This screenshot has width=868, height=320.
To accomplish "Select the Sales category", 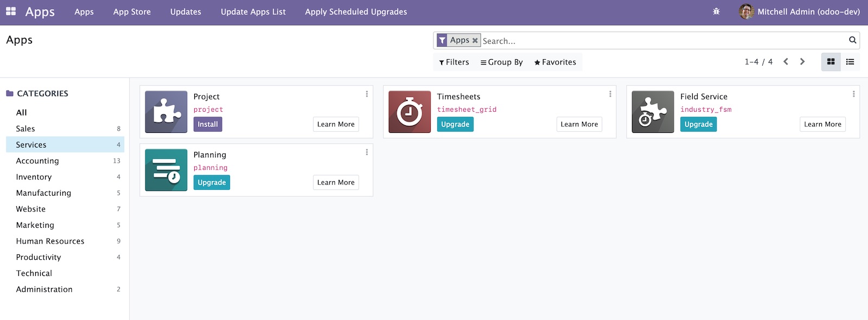I will (x=65, y=129).
